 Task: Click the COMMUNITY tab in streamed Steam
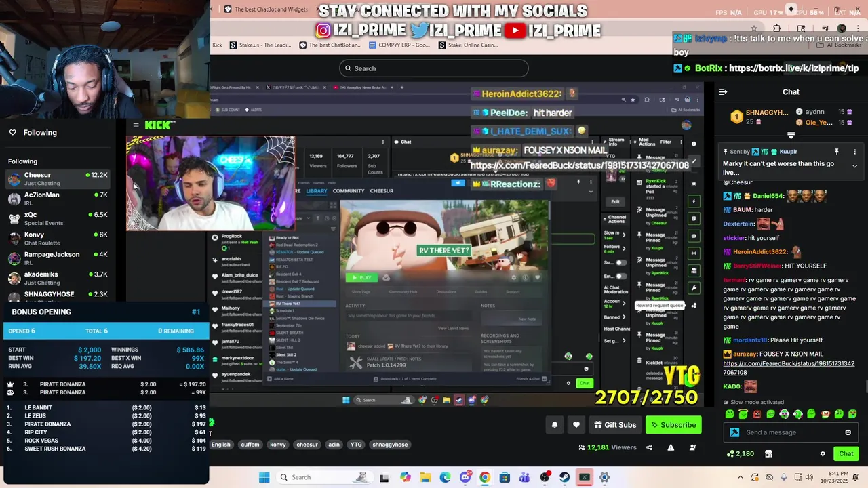pyautogui.click(x=348, y=191)
